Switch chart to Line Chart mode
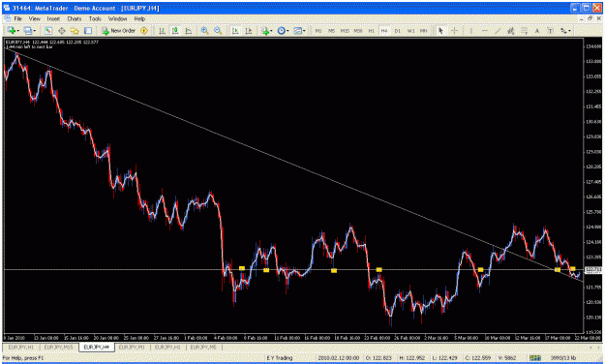This screenshot has width=605, height=364. (189, 30)
